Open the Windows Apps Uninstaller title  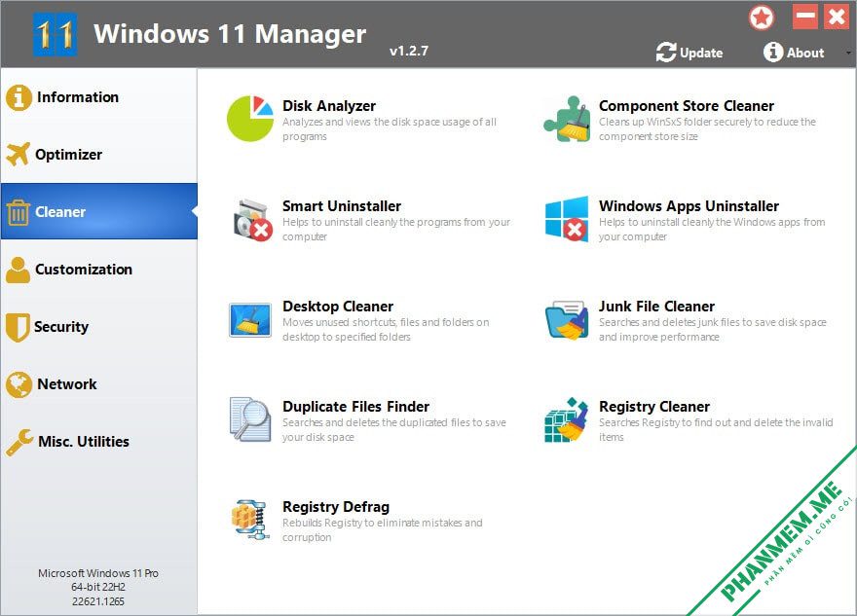tap(689, 206)
